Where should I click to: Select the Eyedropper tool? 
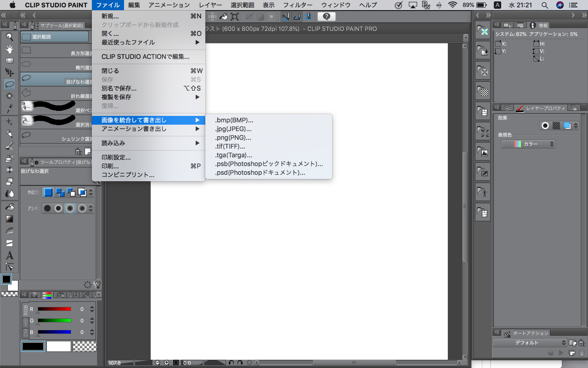point(9,109)
